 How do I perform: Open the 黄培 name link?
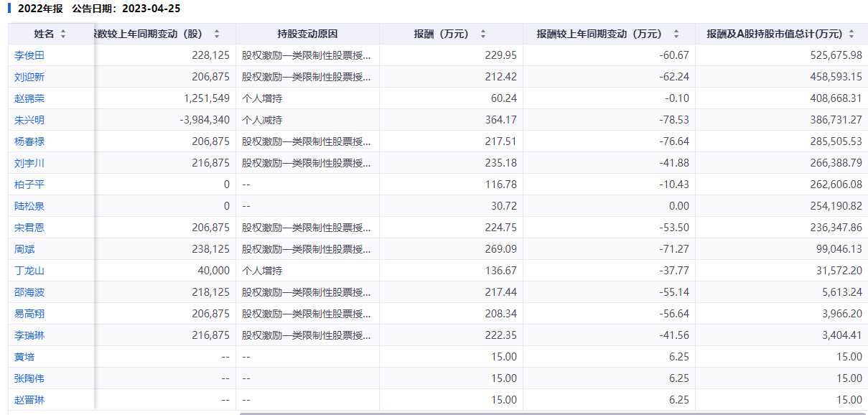pyautogui.click(x=24, y=357)
